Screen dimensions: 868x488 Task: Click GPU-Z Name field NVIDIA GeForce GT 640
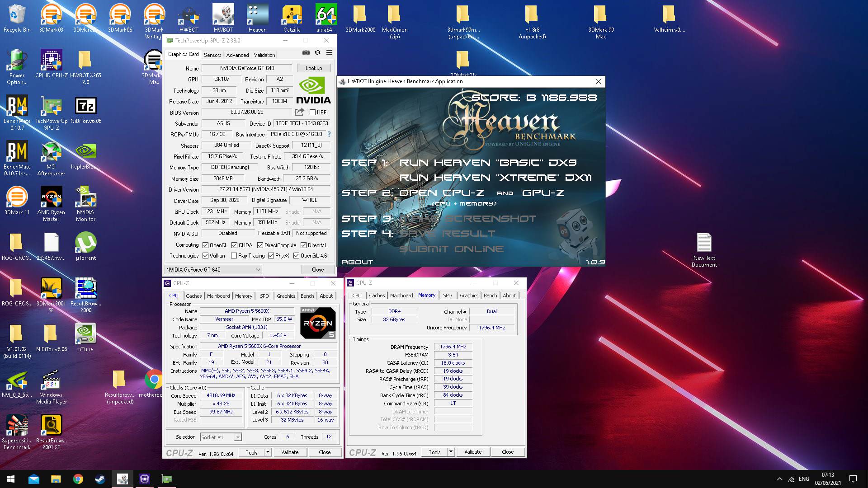pyautogui.click(x=247, y=68)
